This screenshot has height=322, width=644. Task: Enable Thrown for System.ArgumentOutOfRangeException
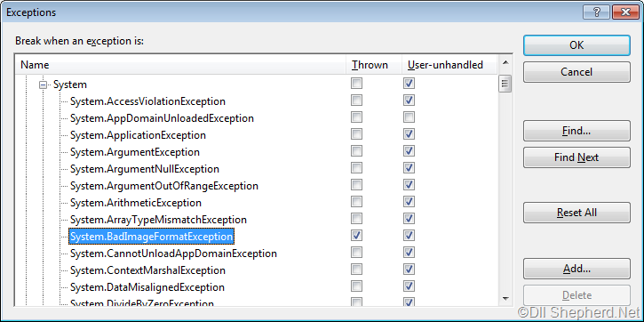point(356,185)
